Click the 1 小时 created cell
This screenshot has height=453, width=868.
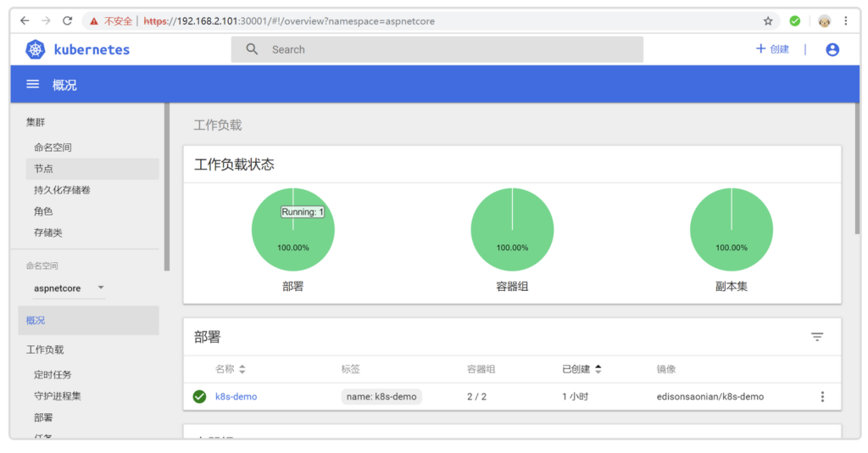click(x=576, y=396)
